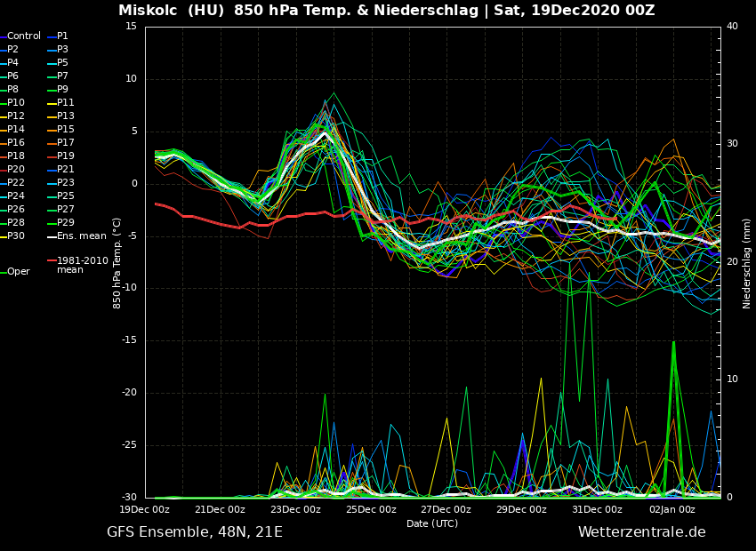The image size is (756, 551).
Task: Select the 31Dec 00z date label
Action: pyautogui.click(x=597, y=509)
